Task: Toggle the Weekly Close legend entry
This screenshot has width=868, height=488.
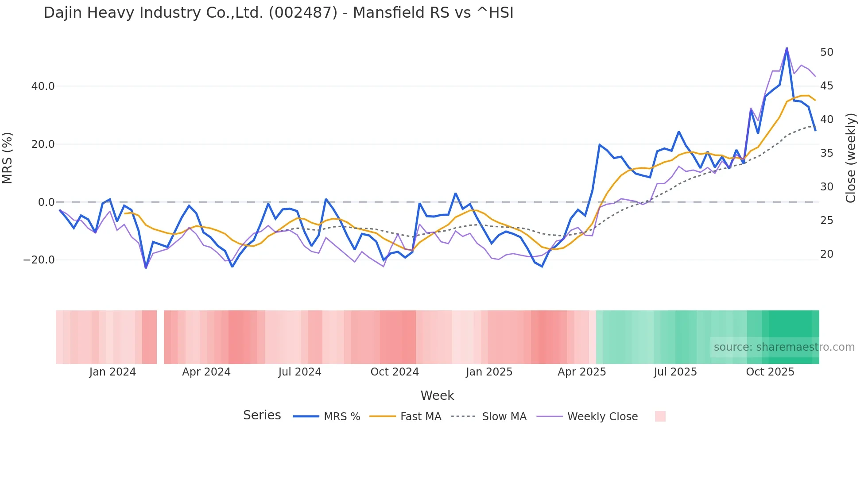Action: point(587,417)
